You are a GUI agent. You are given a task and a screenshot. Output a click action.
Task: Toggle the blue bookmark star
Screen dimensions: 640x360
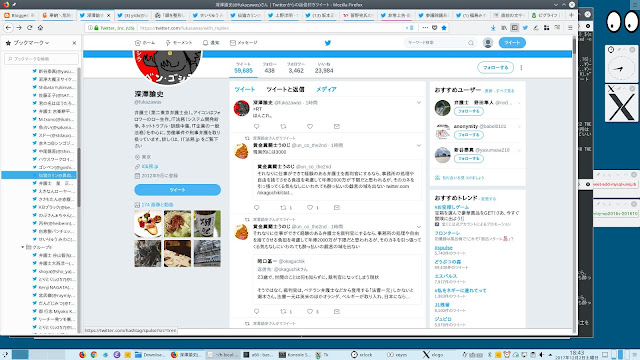coord(444,28)
